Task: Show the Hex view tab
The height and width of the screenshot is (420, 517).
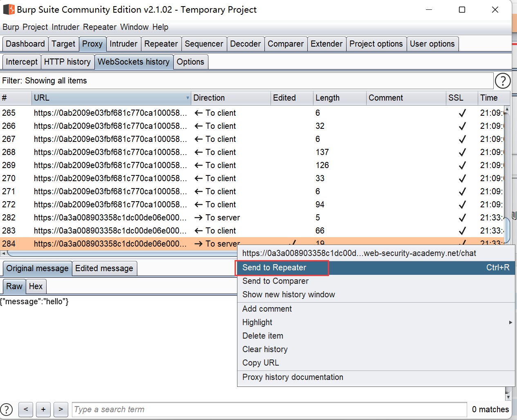Action: pyautogui.click(x=36, y=286)
